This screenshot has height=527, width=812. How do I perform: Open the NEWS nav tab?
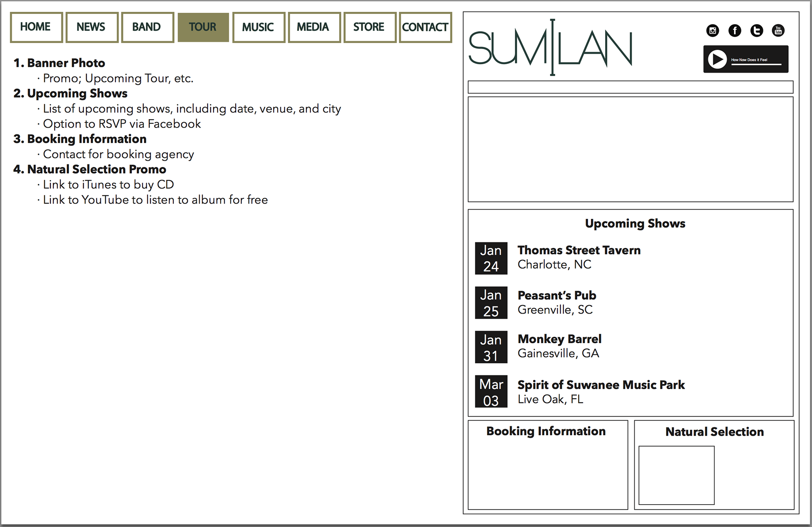(x=91, y=27)
